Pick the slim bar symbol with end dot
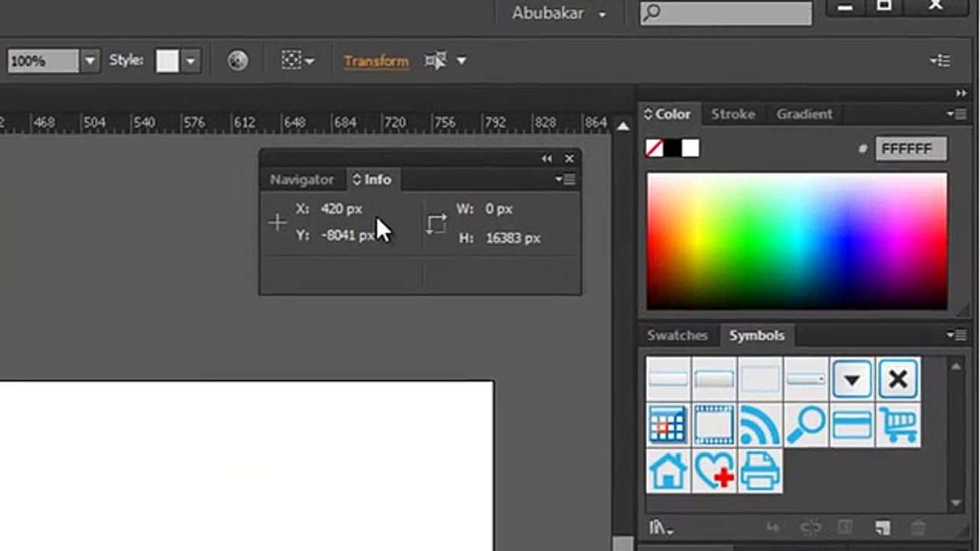Viewport: 980px width, 551px height. click(805, 379)
